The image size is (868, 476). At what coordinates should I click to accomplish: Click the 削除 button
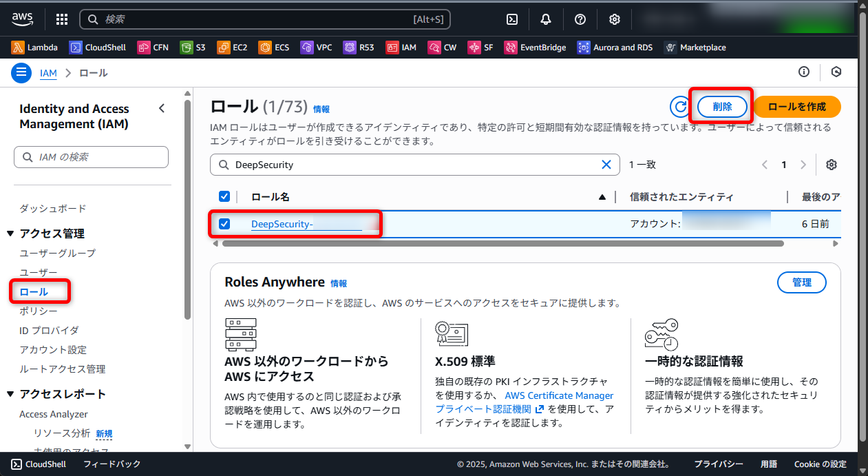point(722,107)
